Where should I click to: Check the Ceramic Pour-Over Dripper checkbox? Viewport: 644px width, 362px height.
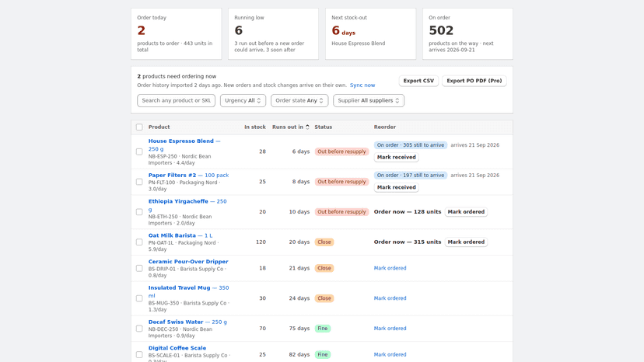coord(139,269)
